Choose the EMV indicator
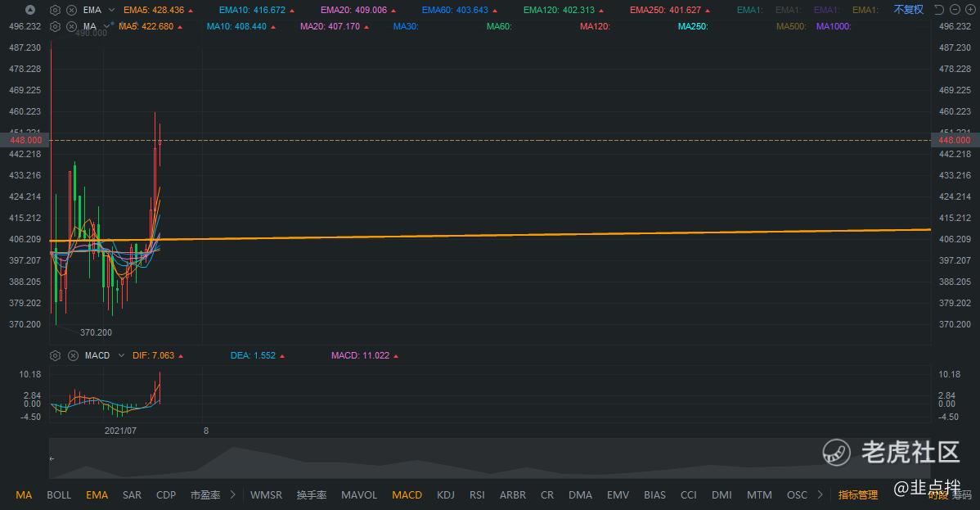 (x=618, y=495)
